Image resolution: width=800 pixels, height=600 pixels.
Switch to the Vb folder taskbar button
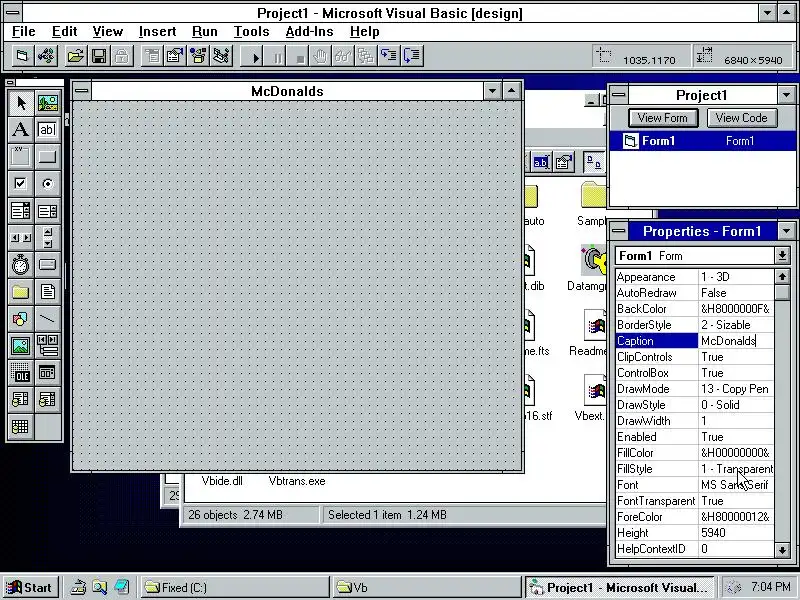point(426,588)
